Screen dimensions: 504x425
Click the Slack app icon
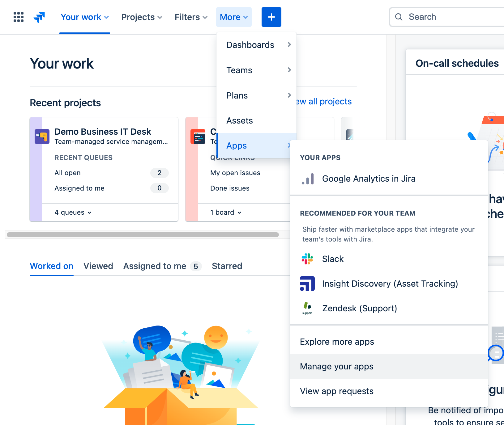click(x=307, y=259)
